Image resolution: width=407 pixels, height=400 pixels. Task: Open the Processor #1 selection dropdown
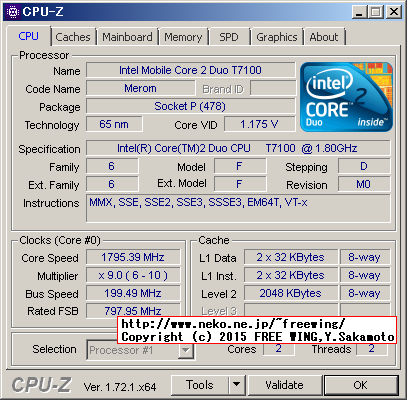tap(186, 350)
